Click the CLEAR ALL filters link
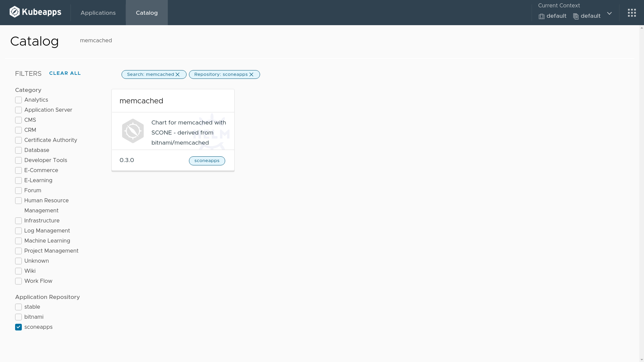This screenshot has width=644, height=362. [65, 73]
